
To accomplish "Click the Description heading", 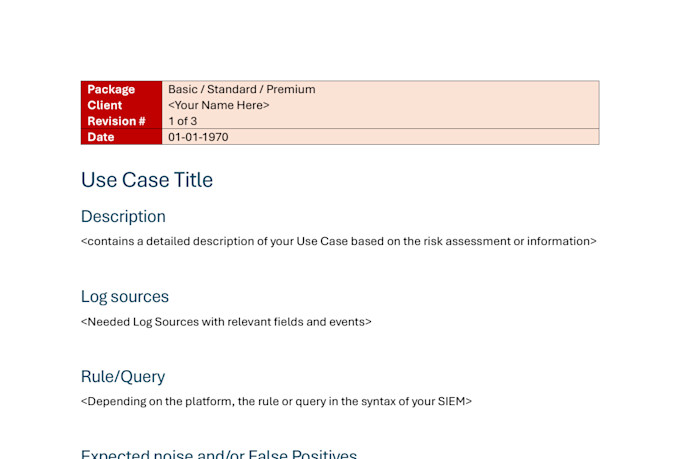I will click(x=123, y=216).
